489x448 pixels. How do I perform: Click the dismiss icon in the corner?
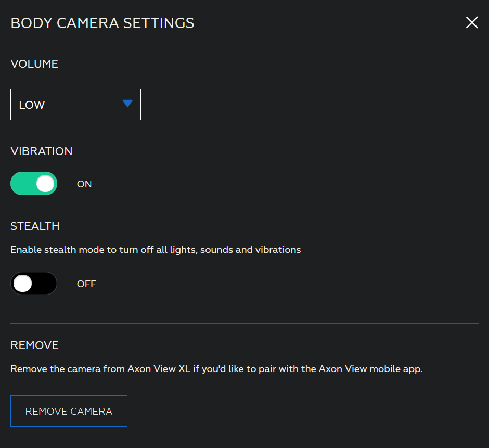tap(472, 22)
